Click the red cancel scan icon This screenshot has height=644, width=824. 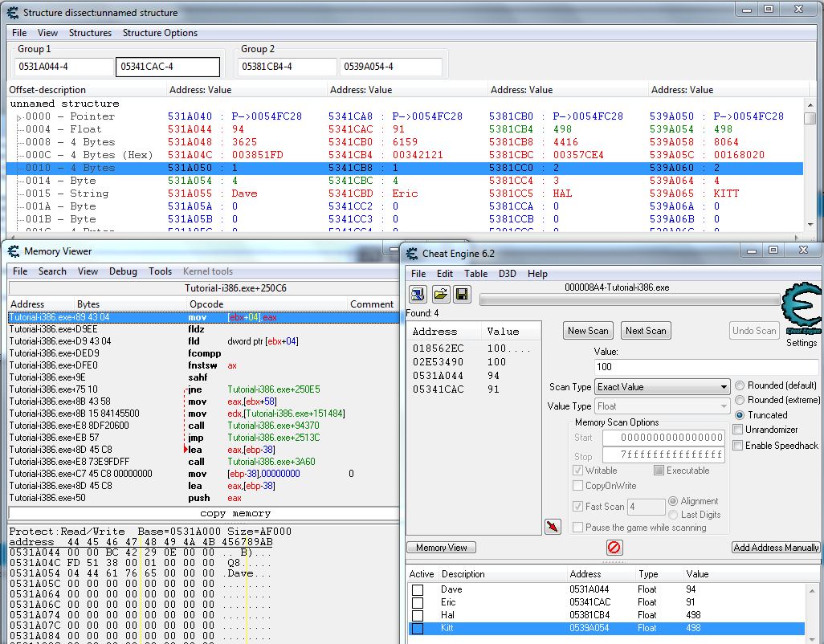click(x=614, y=547)
